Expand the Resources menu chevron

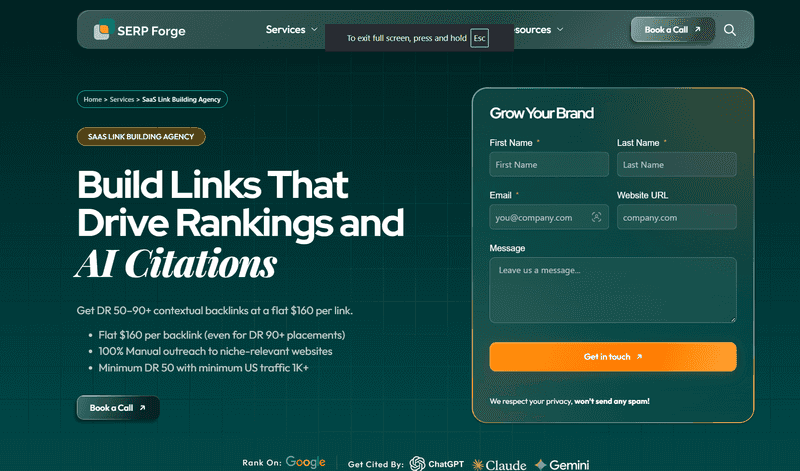[x=560, y=30]
